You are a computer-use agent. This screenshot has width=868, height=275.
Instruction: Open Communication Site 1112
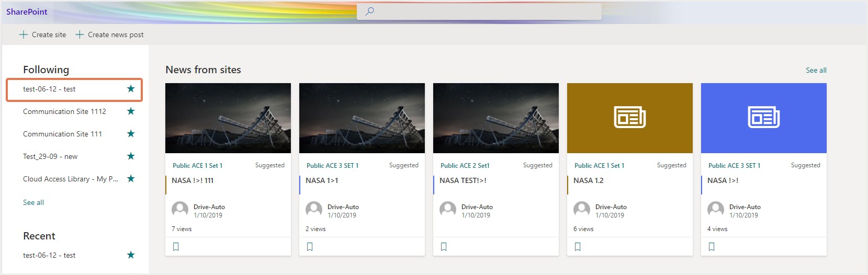(64, 111)
